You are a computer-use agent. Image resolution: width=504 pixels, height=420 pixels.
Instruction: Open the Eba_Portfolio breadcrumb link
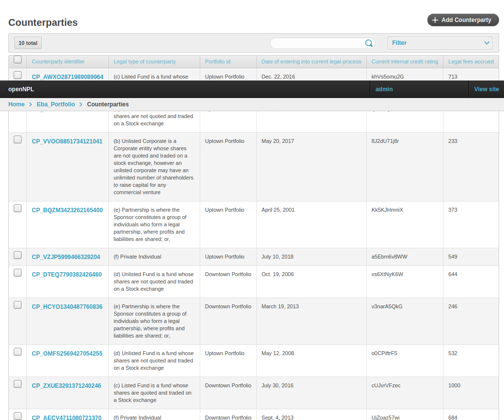[x=56, y=104]
